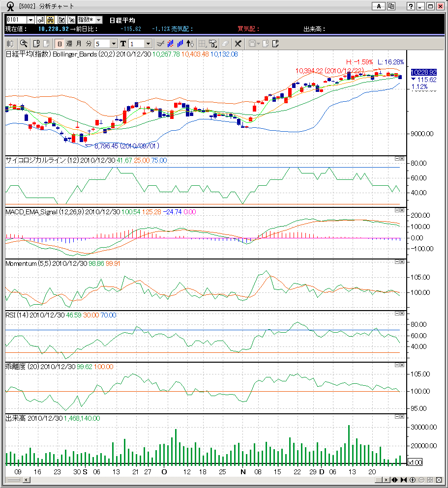The width and height of the screenshot is (448, 488).
Task: Expand the 指数 category dropdown
Action: 98,20
